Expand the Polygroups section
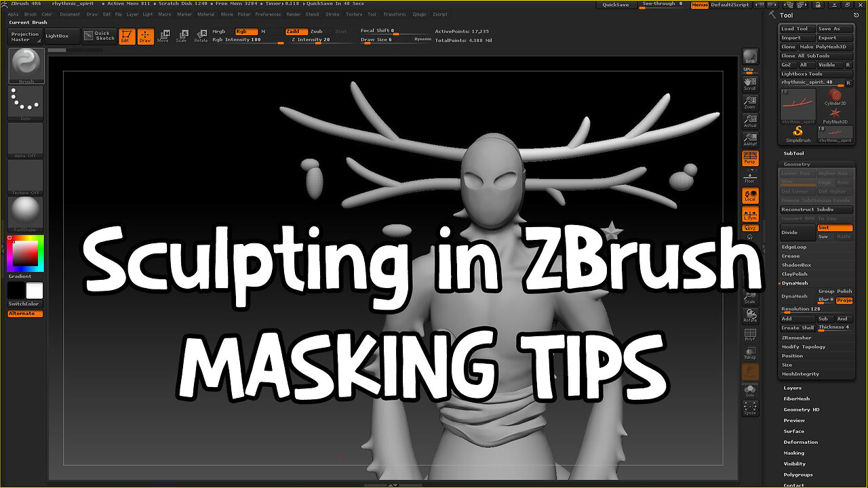Viewport: 868px width, 488px height. pyautogui.click(x=798, y=475)
